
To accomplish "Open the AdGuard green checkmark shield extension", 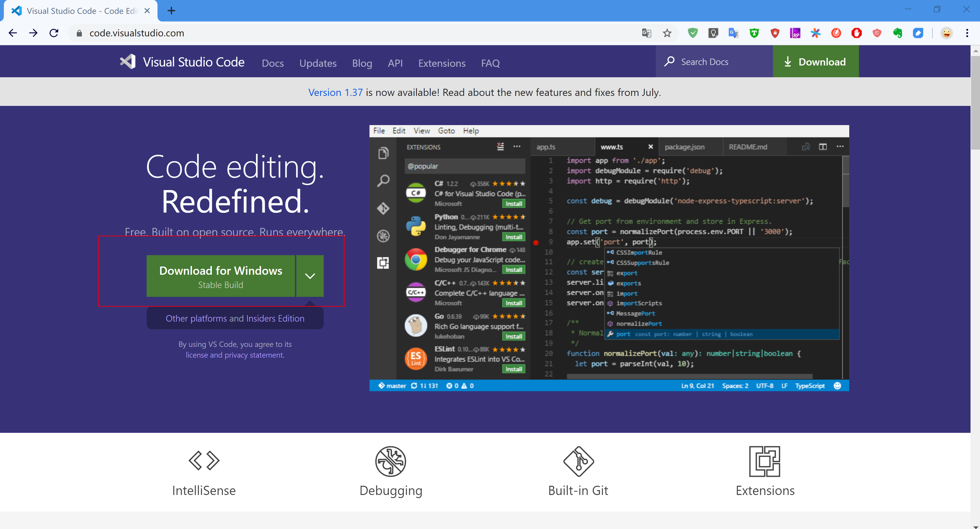I will [x=693, y=33].
